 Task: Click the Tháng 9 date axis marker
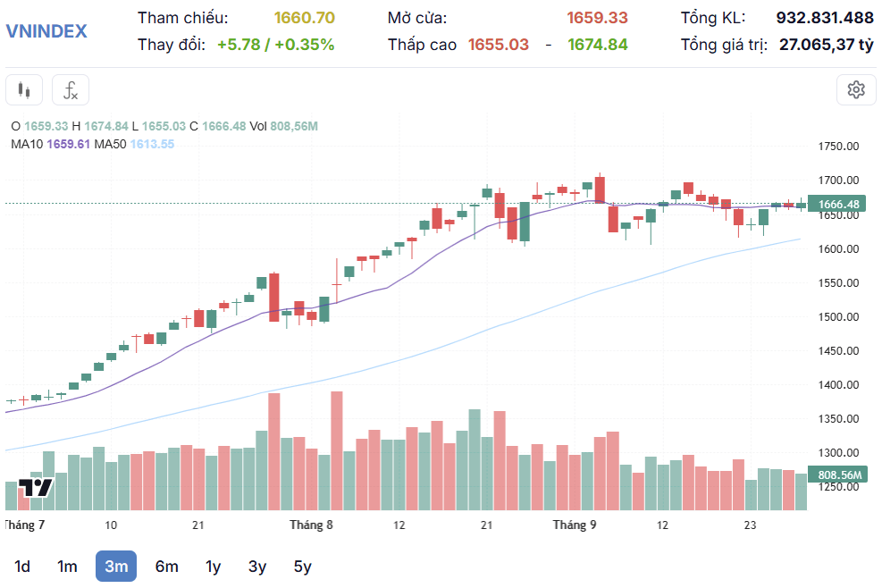tap(575, 525)
